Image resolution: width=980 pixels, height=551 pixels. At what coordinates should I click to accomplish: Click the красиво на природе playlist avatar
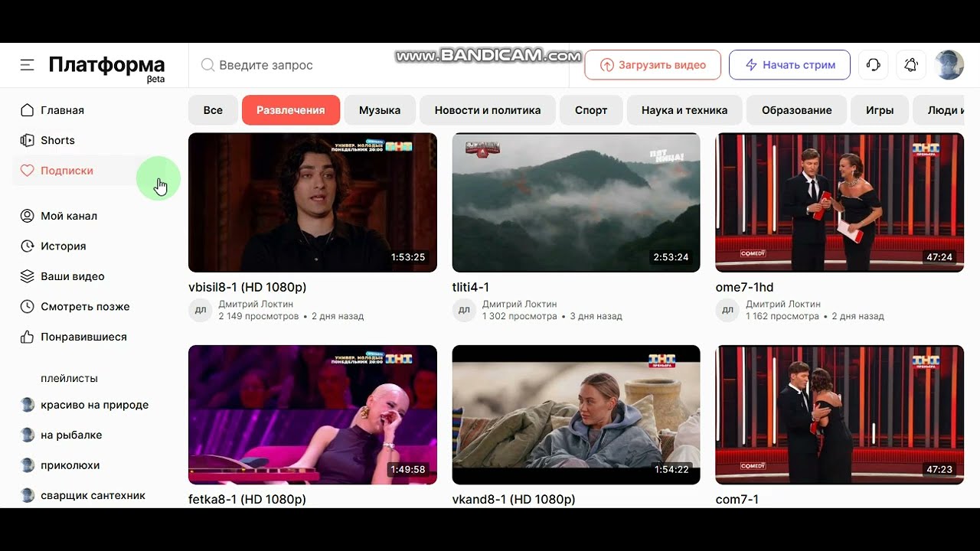click(x=28, y=405)
